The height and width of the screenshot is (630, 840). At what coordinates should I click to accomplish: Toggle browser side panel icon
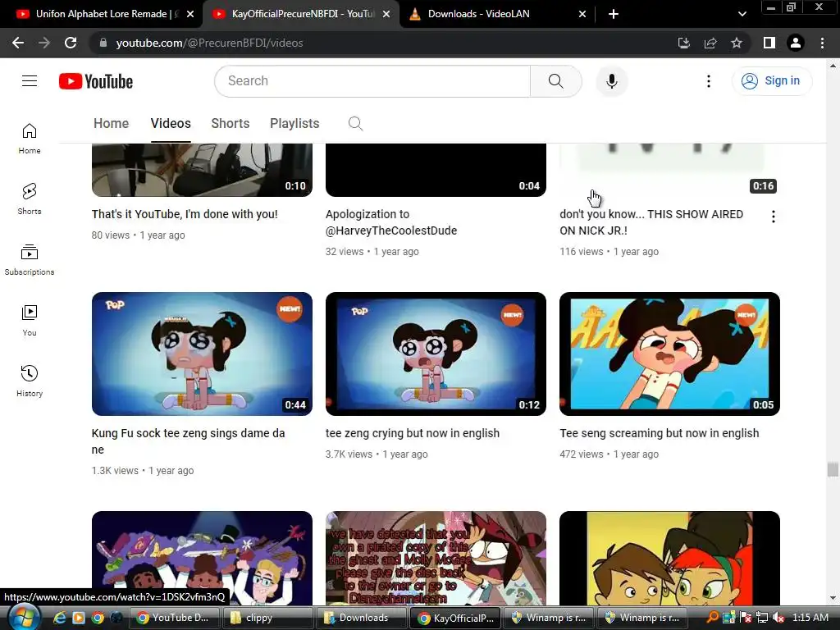click(x=769, y=43)
